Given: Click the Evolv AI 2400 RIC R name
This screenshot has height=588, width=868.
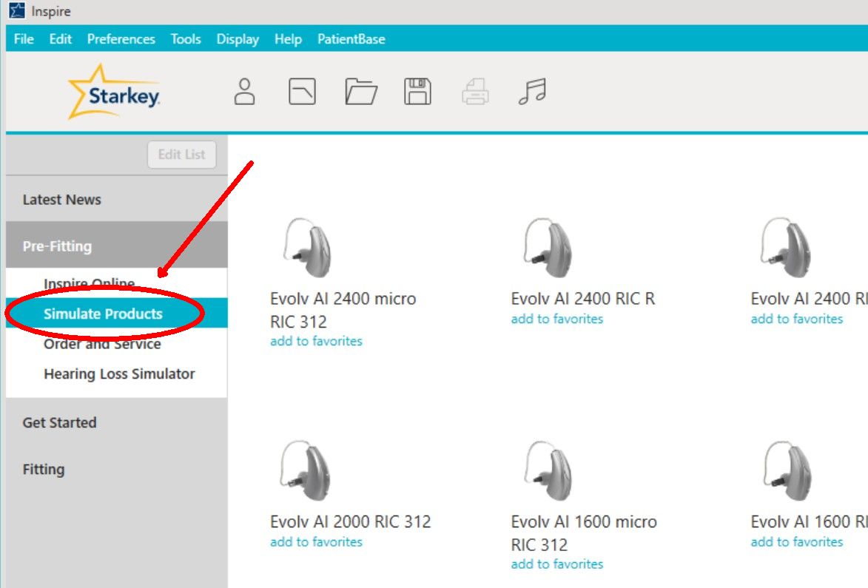Looking at the screenshot, I should [x=583, y=299].
